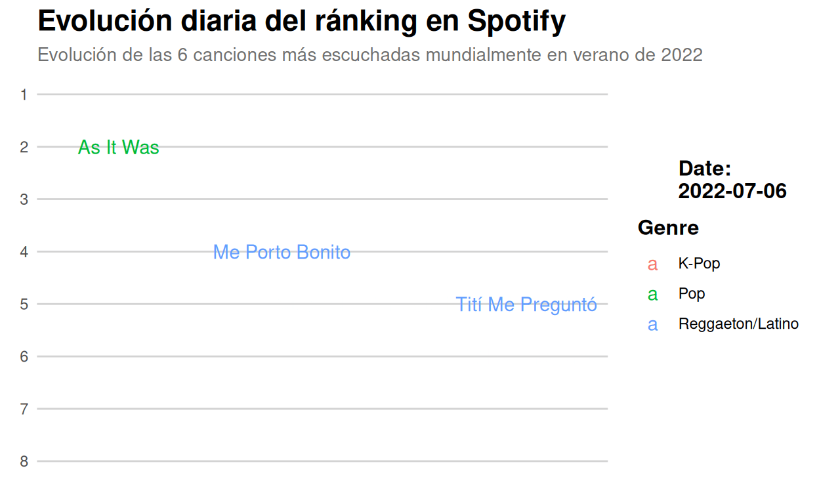Click the Genre legend title

click(668, 228)
